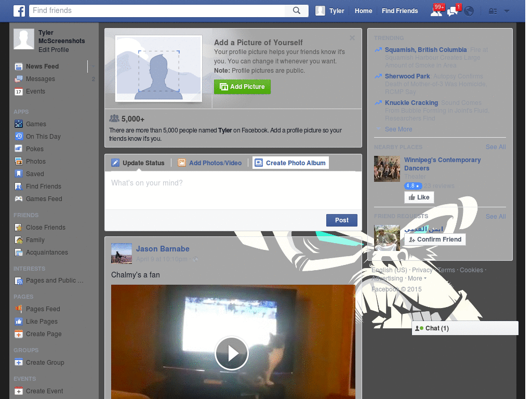Click the Like Pages thumbs-up icon
Screen dimensions: 532x399
19,321
